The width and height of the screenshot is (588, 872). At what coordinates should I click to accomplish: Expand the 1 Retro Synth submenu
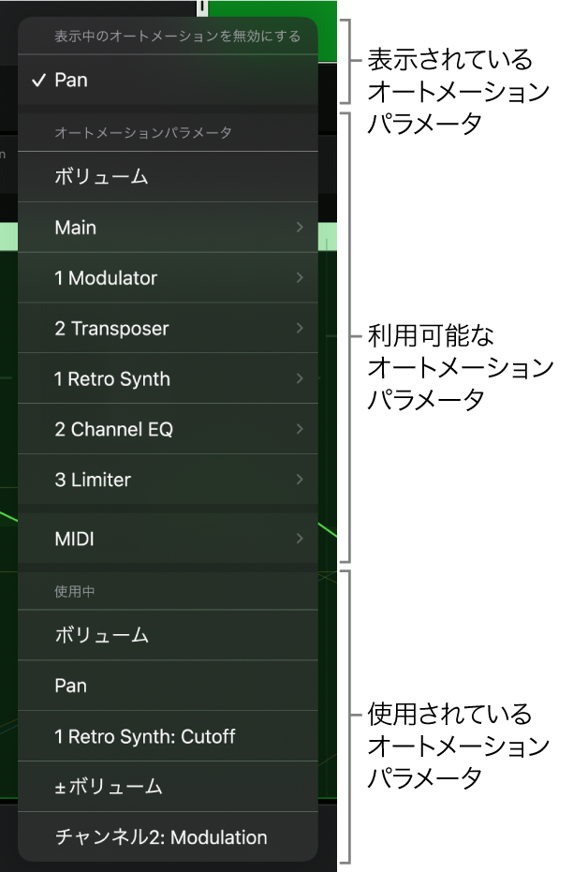pyautogui.click(x=301, y=378)
